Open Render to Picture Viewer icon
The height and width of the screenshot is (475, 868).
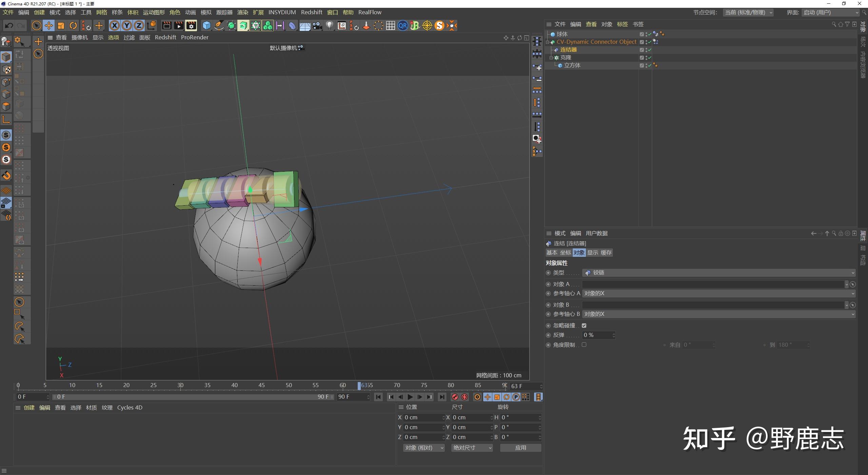pyautogui.click(x=179, y=25)
